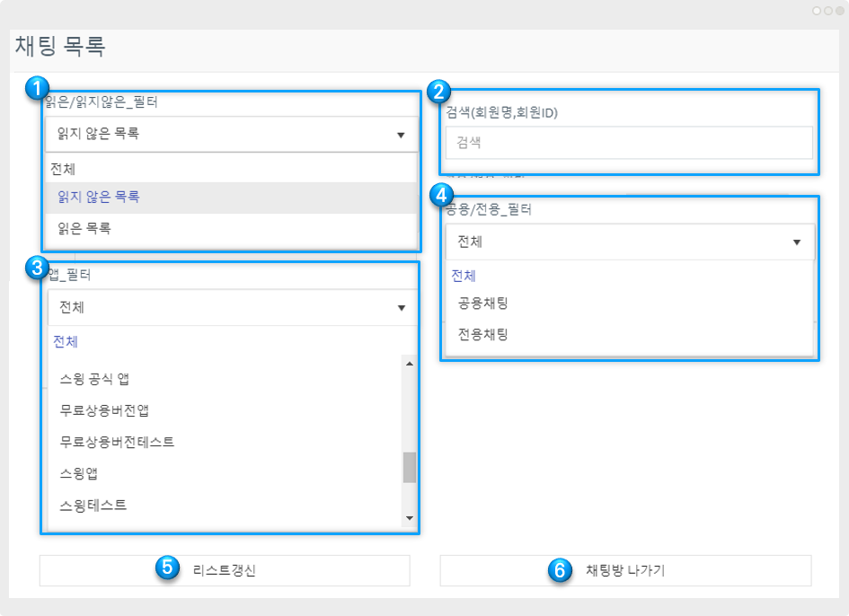Select 공용채팅 option
The image size is (849, 616).
pos(483,303)
